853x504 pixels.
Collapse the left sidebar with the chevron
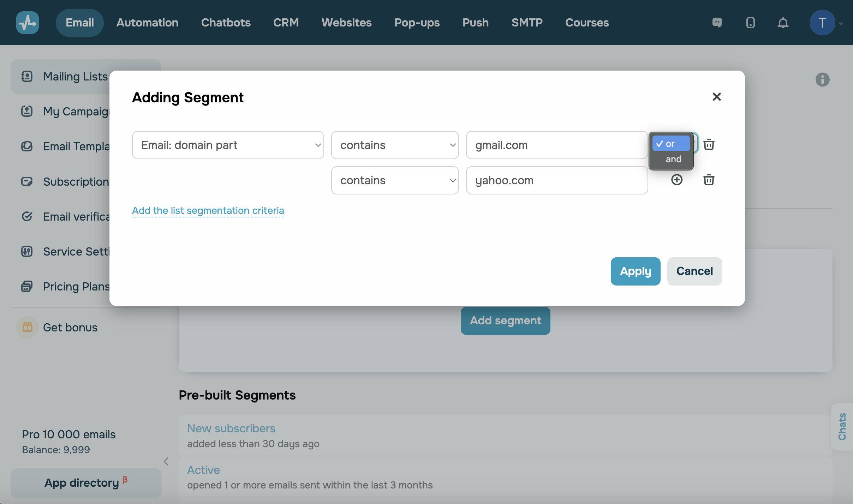[166, 461]
